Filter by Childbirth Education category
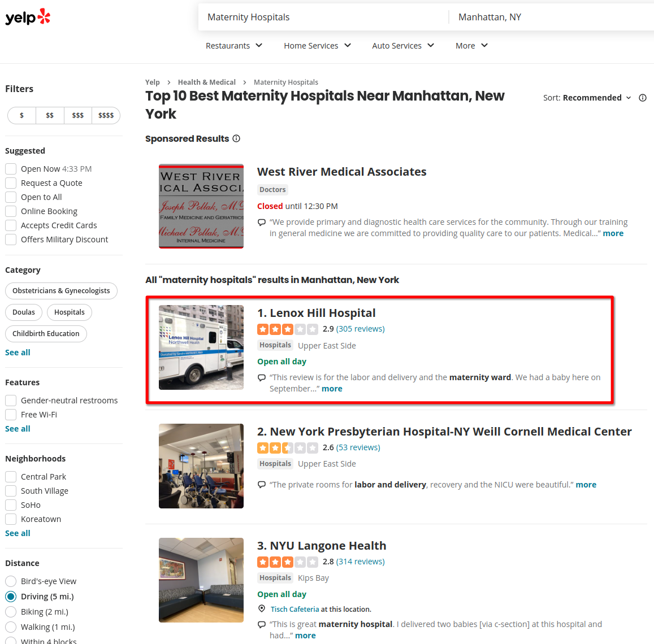Viewport: 654px width, 644px height. 46,334
